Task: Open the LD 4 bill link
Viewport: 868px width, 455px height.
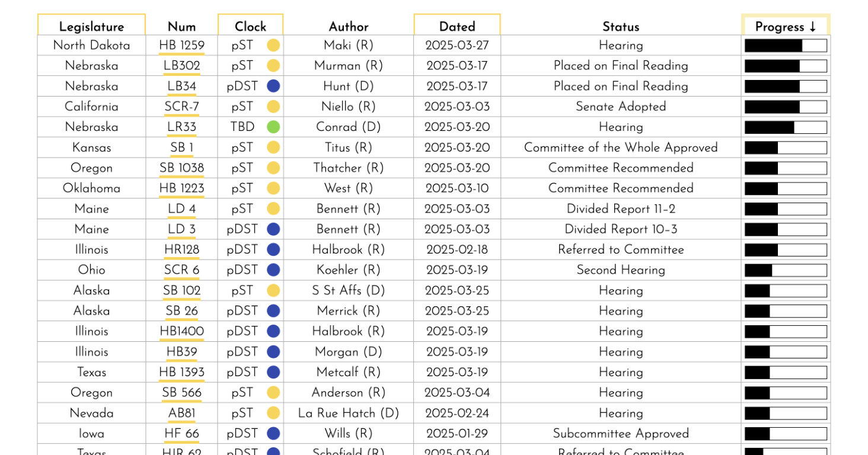Action: 181,209
